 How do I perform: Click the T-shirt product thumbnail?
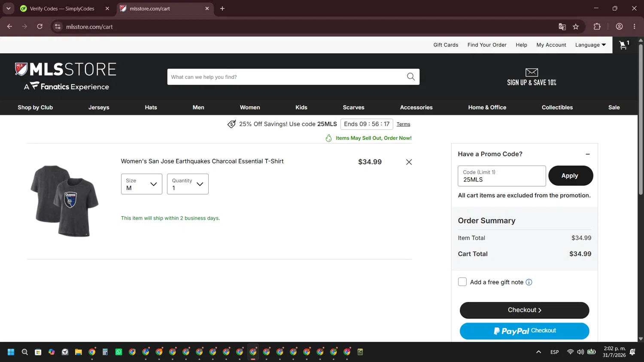coord(64,201)
